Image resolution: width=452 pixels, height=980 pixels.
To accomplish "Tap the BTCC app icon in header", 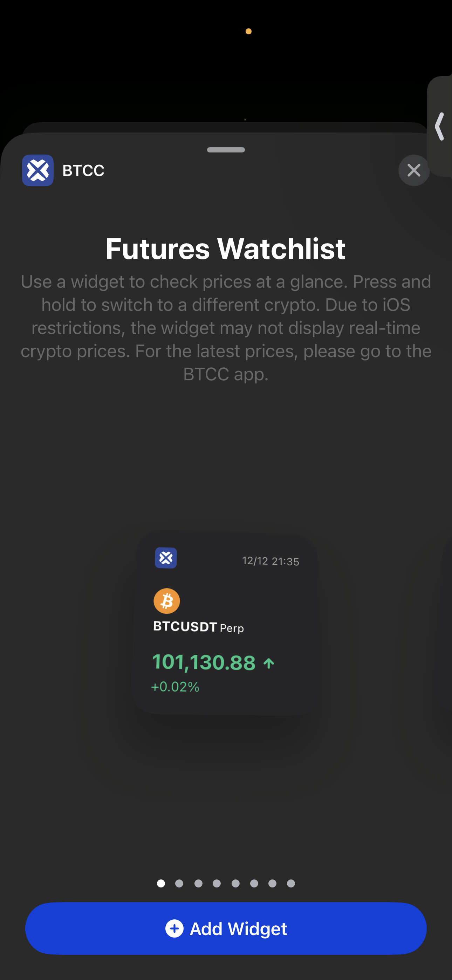I will [x=38, y=170].
